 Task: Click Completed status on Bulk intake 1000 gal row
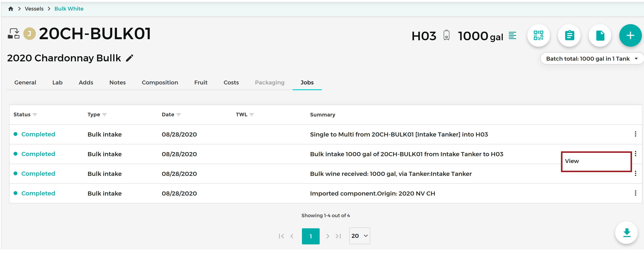coord(38,154)
